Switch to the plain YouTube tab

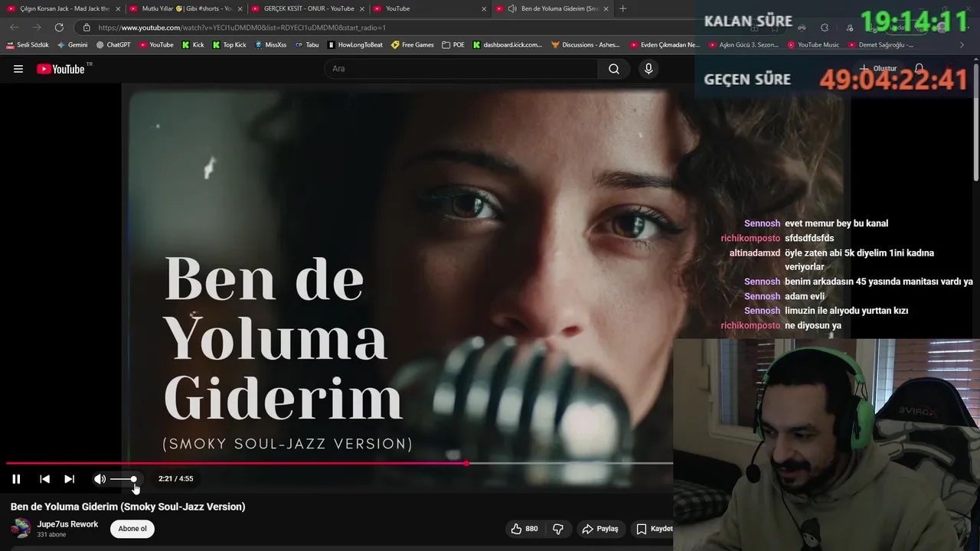coord(429,8)
